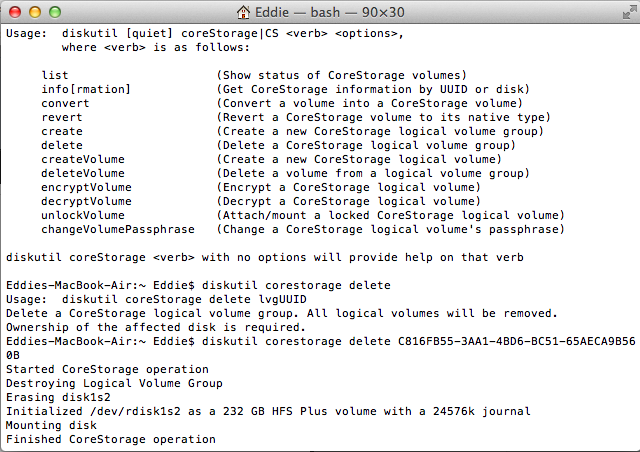Click the 'encryptVolume' verb text
This screenshot has height=452, width=640.
point(87,187)
